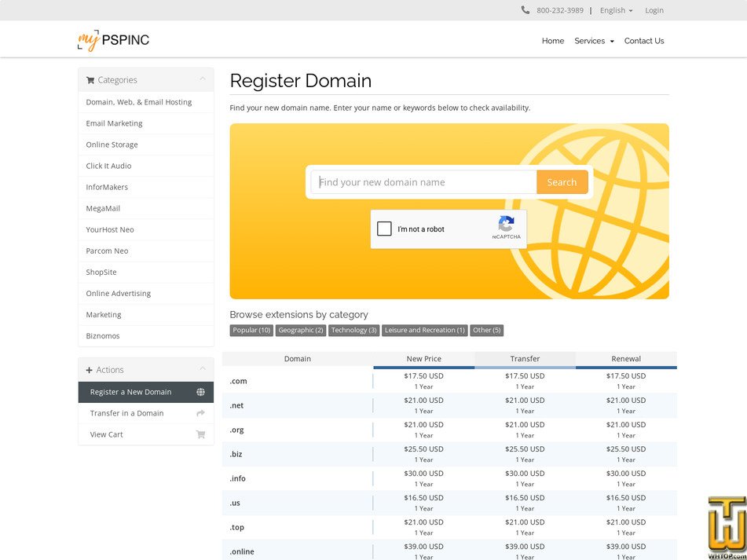
Task: Open MegaMail category
Action: point(146,209)
